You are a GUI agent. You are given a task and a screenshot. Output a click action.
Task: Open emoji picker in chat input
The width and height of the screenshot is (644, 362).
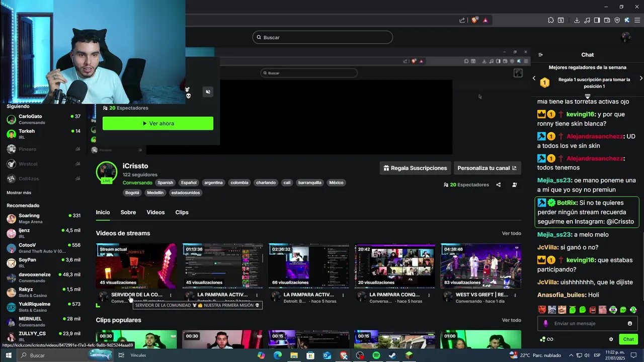tap(630, 323)
